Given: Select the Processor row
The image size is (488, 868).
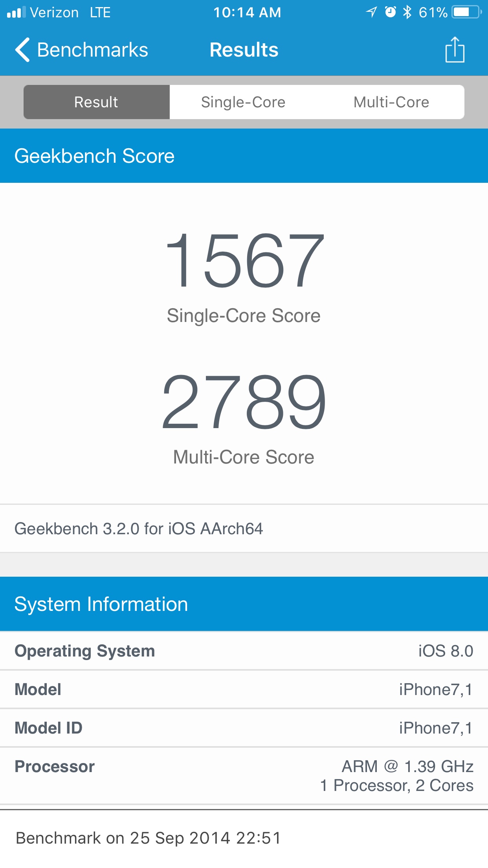Looking at the screenshot, I should coord(244,776).
